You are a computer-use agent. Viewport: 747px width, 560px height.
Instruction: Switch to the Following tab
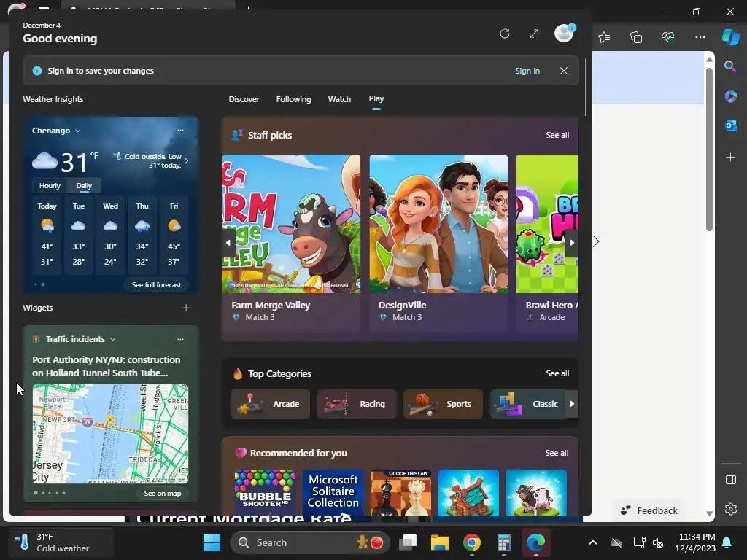point(293,99)
